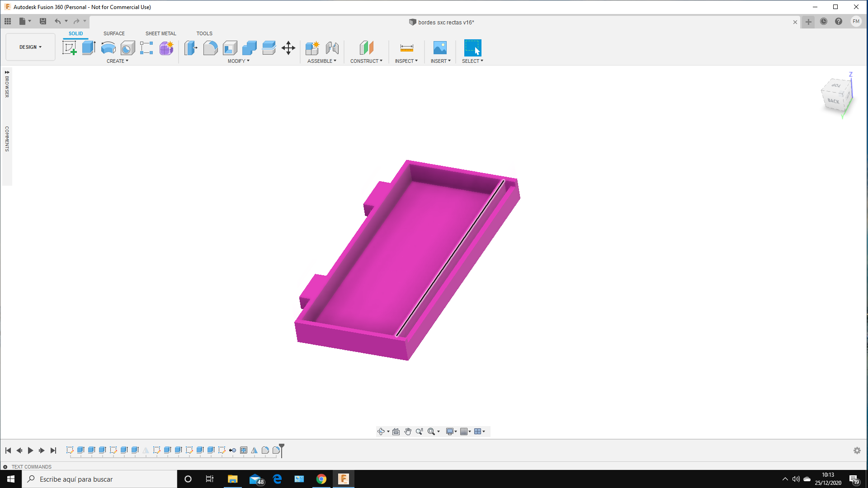
Task: Select the Shell tool
Action: [230, 47]
